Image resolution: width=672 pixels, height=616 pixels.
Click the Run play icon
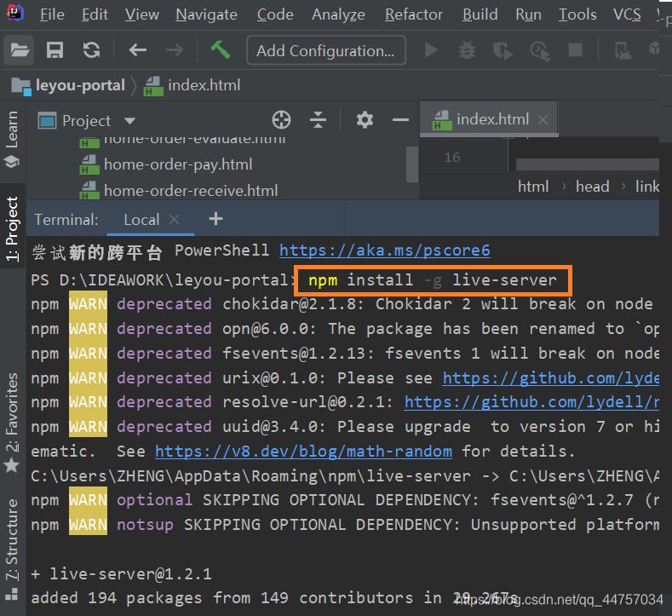tap(431, 50)
